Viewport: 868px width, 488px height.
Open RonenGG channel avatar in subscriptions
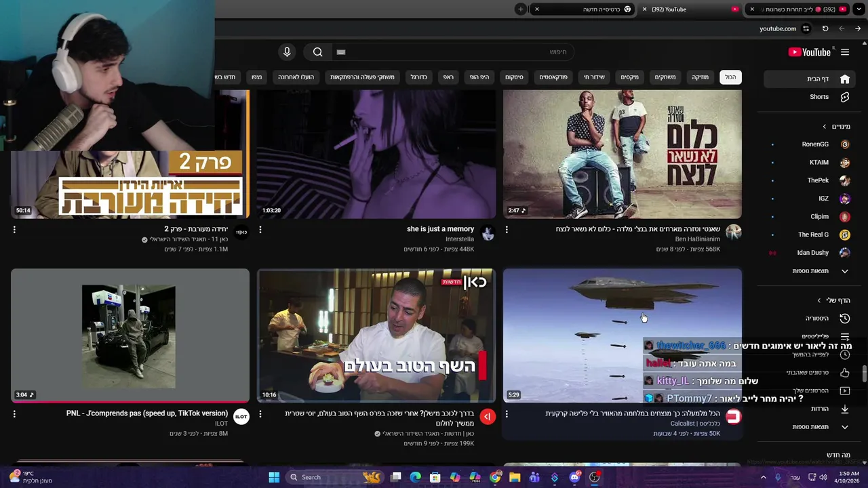pyautogui.click(x=845, y=144)
